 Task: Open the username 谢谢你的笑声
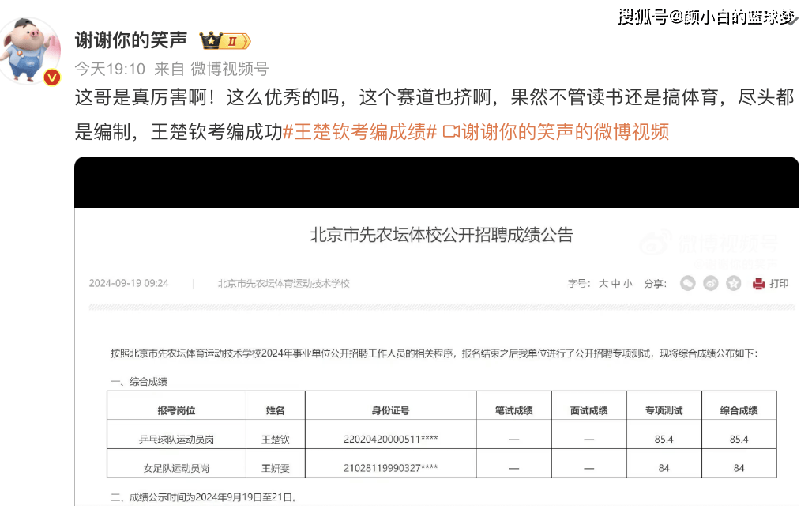pyautogui.click(x=130, y=40)
